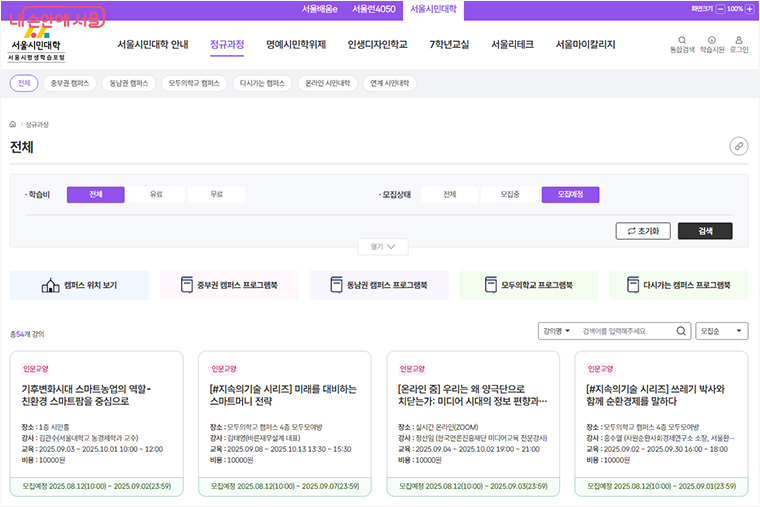Click the 정규과정 breadcrumb link
This screenshot has width=760, height=507.
pos(37,125)
